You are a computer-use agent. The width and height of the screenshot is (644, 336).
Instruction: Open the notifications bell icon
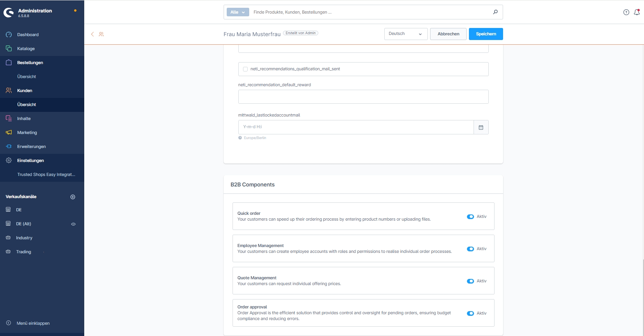point(637,12)
